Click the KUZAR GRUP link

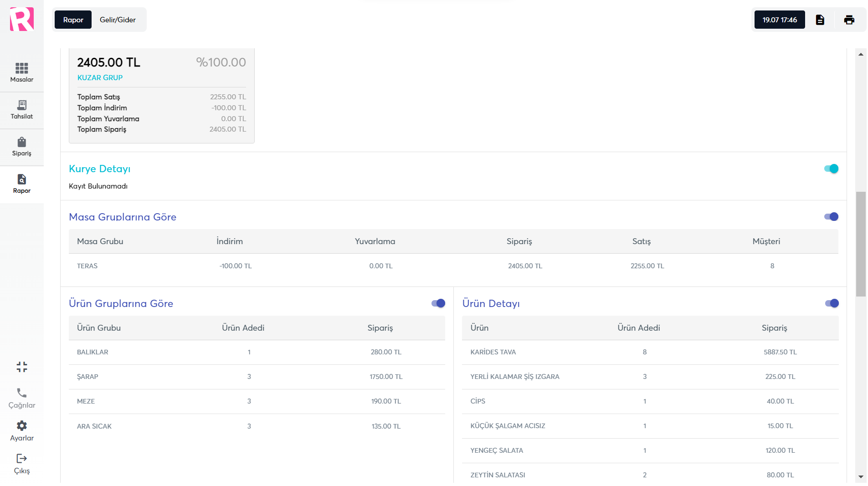click(x=100, y=78)
